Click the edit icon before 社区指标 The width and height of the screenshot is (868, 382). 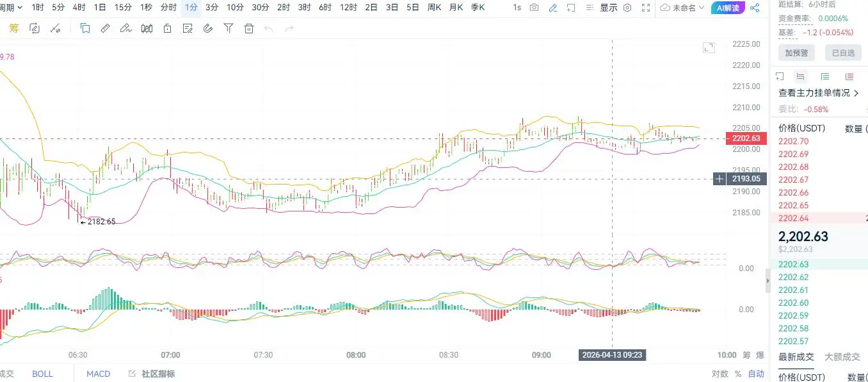(132, 374)
